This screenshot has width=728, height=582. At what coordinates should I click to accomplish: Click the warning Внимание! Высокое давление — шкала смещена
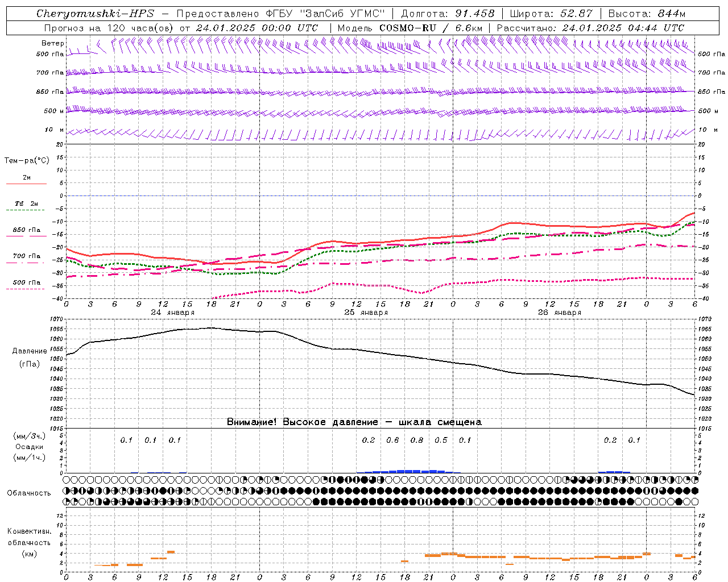click(x=354, y=422)
